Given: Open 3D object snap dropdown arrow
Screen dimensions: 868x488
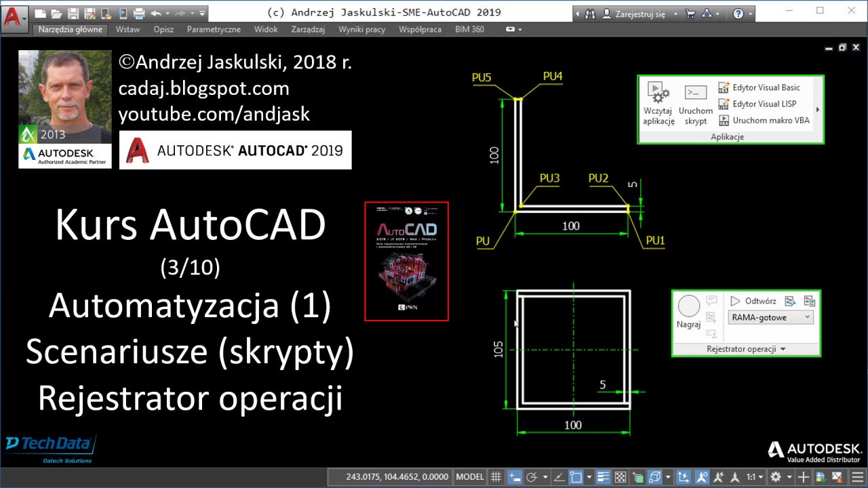Looking at the screenshot, I should coord(668,477).
